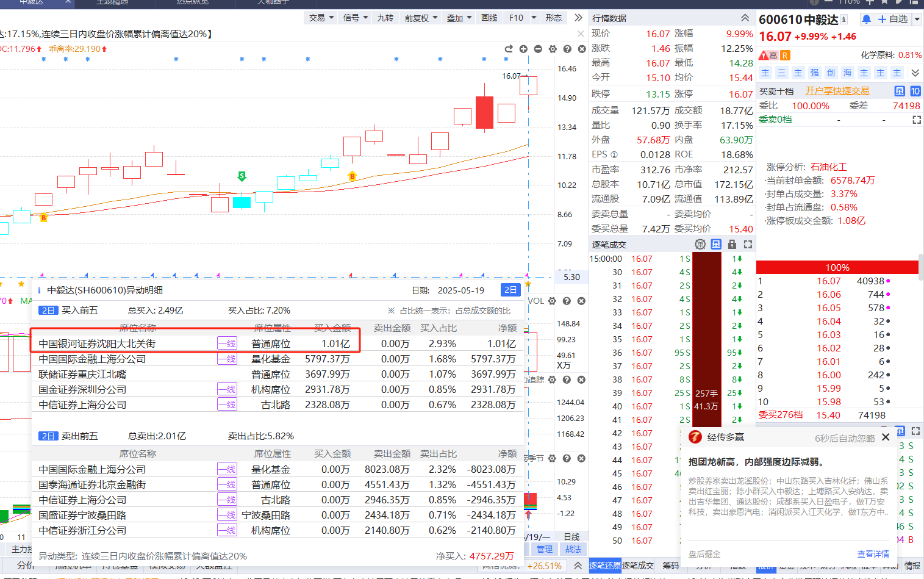Screen dimensions: 924x579
Task: Click the 一线 tag for 国金证券深圳分公司
Action: [227, 389]
